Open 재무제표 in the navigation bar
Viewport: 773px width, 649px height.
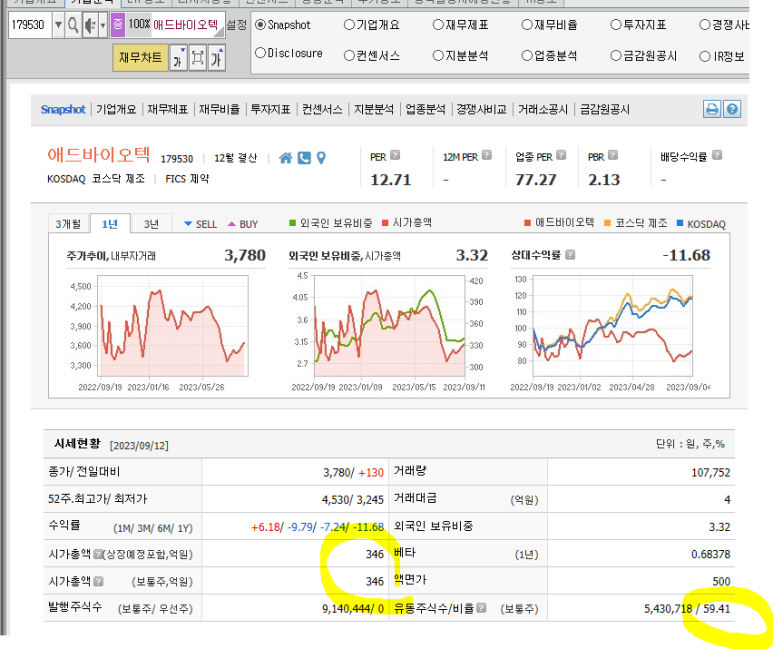168,109
